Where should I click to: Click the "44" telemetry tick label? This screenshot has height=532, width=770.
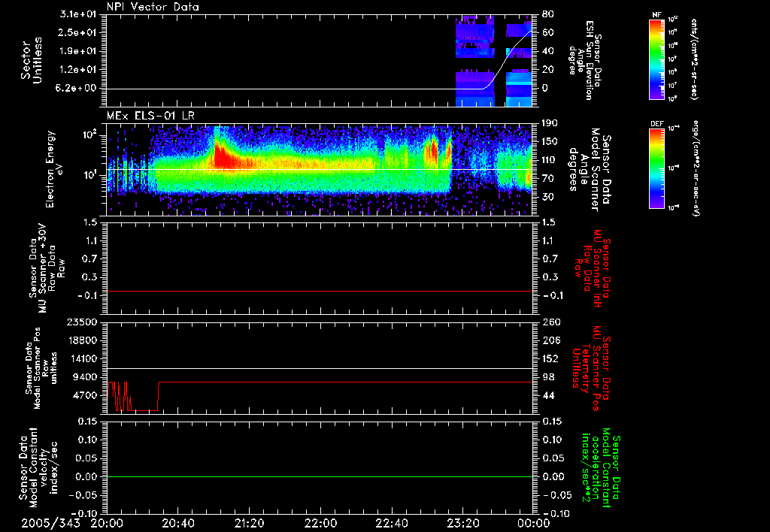coord(547,395)
